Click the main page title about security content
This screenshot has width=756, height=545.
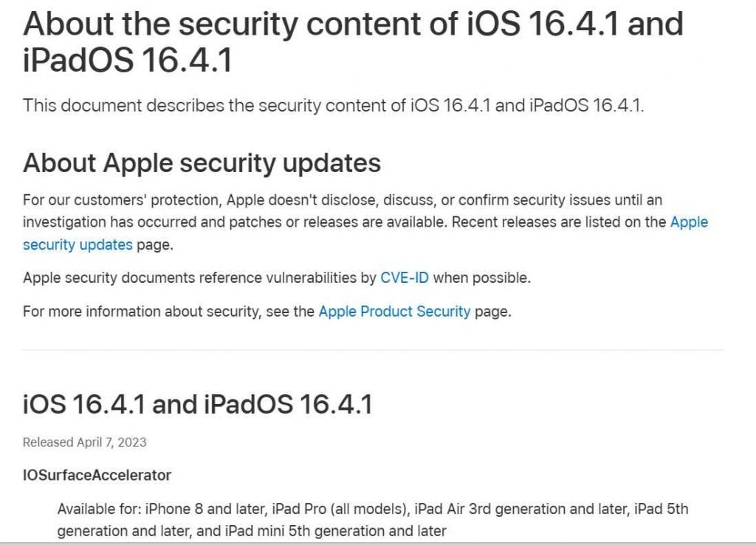(x=353, y=42)
